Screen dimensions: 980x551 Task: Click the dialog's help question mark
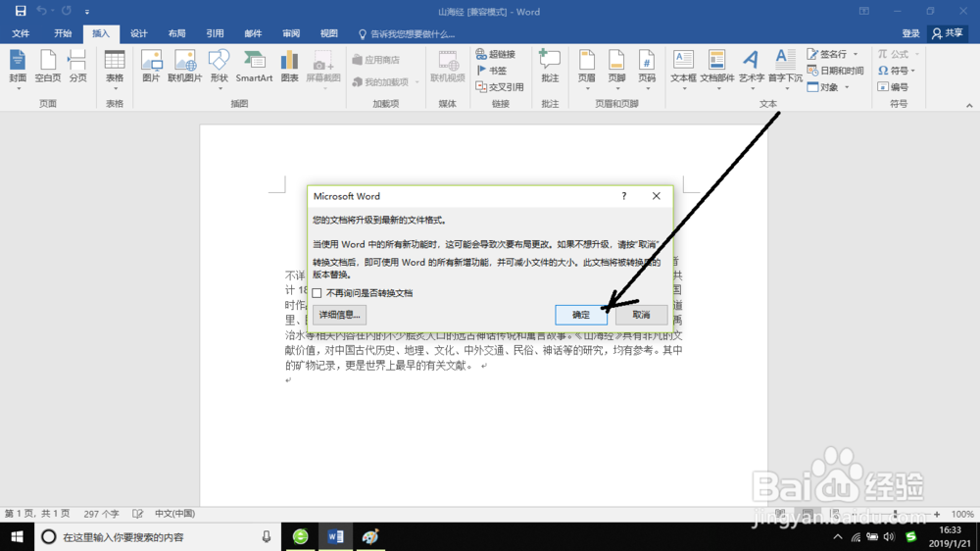coord(623,196)
